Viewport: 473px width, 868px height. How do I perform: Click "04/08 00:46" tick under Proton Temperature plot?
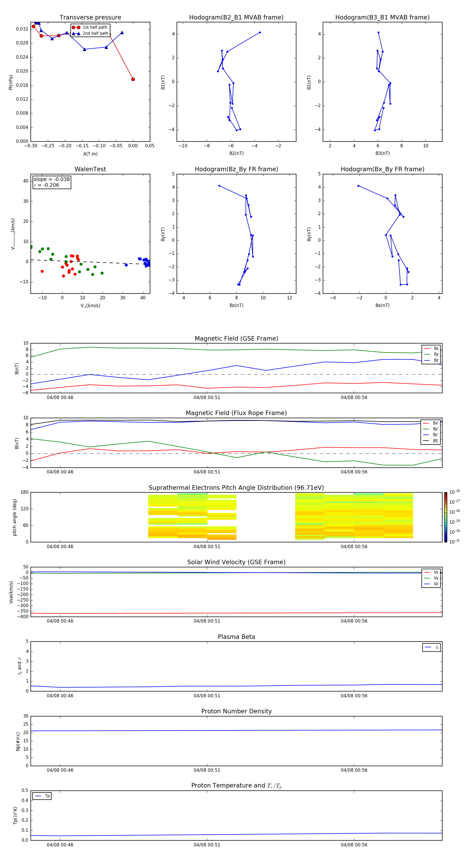60,845
